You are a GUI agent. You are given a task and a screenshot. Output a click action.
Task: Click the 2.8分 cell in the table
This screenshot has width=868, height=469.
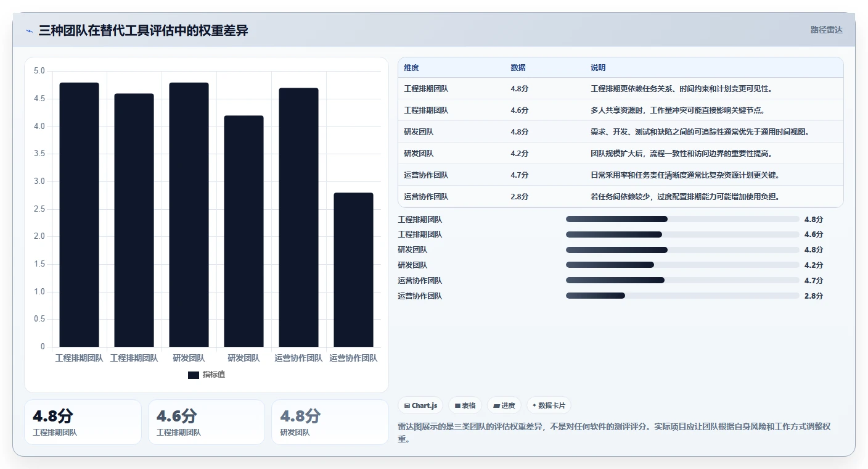519,197
